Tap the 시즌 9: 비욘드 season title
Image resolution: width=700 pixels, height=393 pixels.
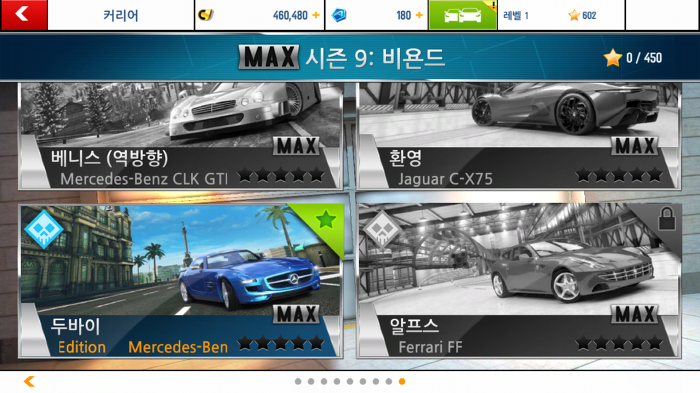375,58
